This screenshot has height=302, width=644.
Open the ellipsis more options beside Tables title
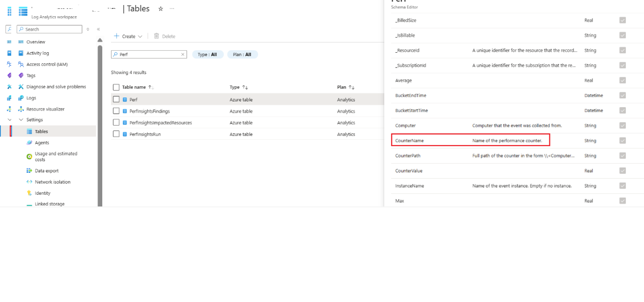point(172,9)
